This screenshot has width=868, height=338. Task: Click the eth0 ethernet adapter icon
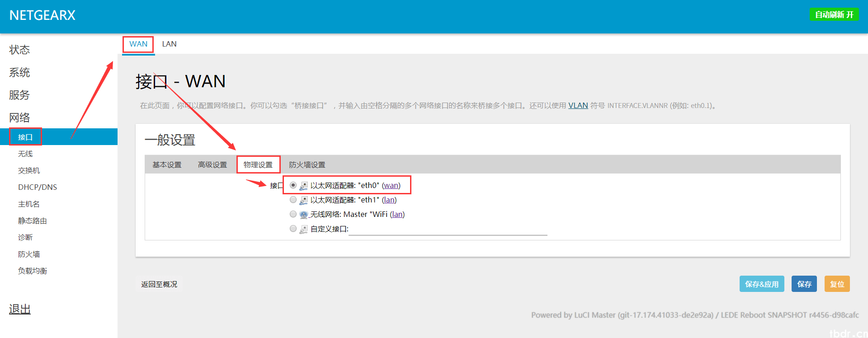point(303,186)
